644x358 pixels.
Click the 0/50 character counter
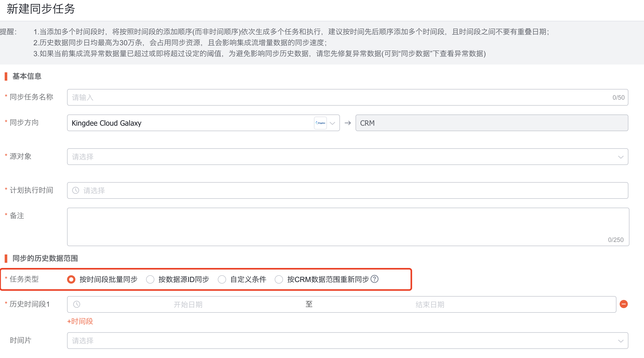(x=619, y=98)
